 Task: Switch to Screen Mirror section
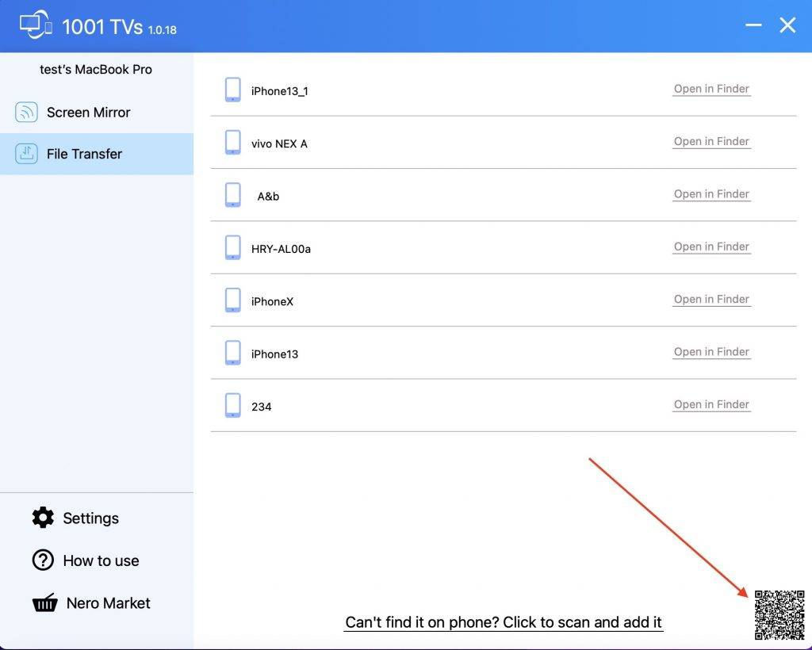(97, 112)
